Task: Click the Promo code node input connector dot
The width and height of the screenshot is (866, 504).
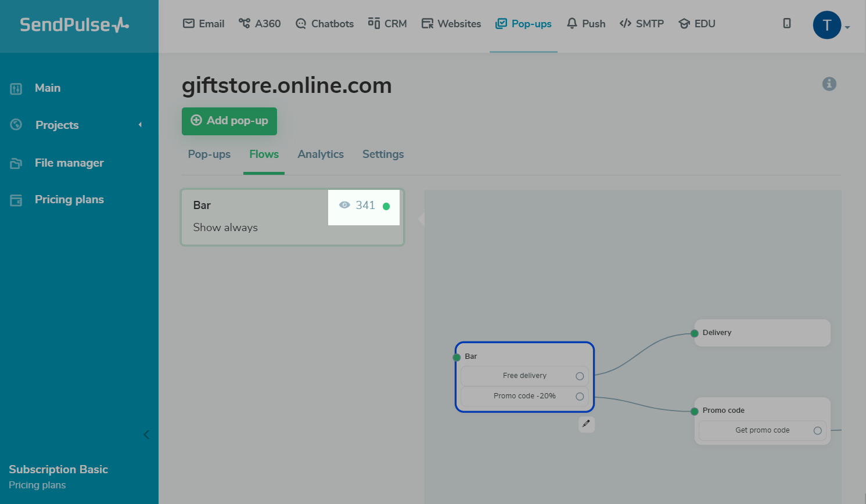Action: tap(695, 412)
